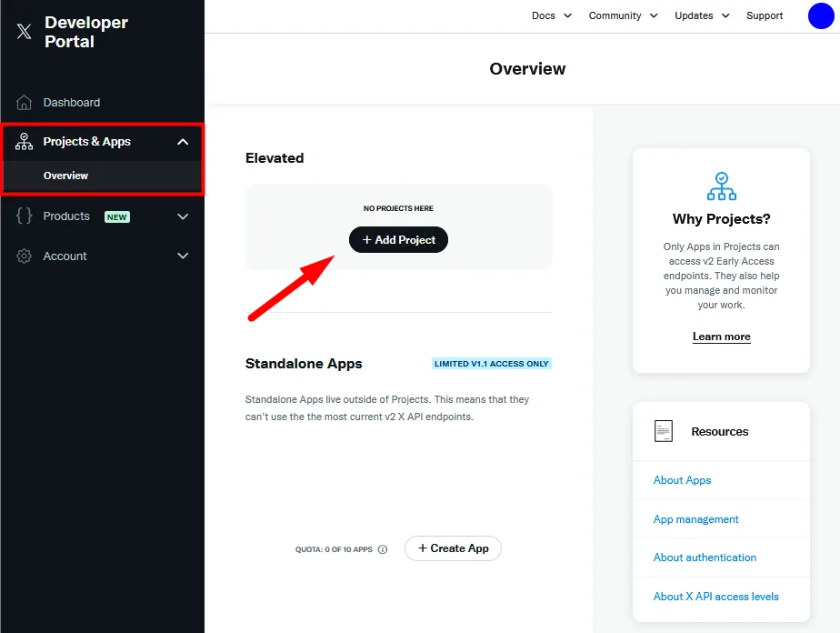The height and width of the screenshot is (633, 840).
Task: Open the Updates dropdown menu
Action: pos(702,15)
